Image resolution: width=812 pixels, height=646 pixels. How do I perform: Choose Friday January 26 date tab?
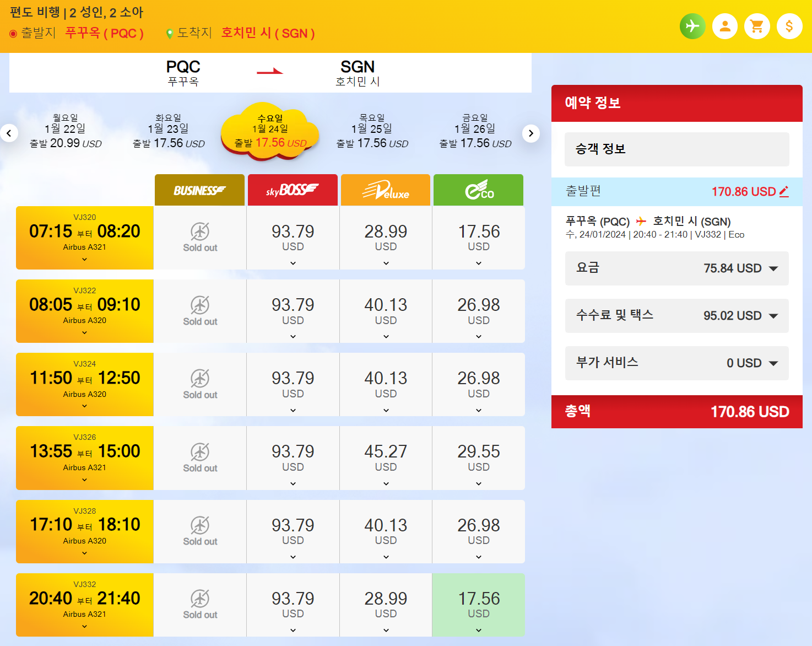(x=475, y=131)
